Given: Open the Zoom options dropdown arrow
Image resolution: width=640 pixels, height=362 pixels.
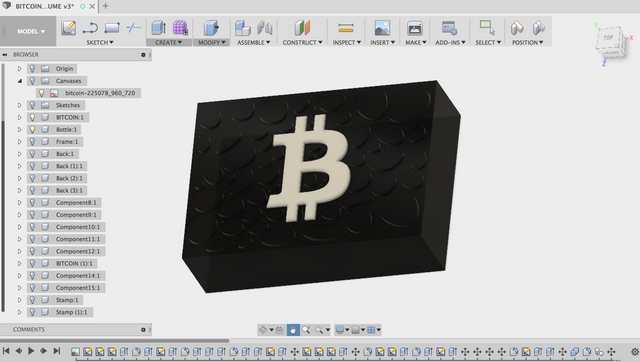Looking at the screenshot, I should [328, 330].
